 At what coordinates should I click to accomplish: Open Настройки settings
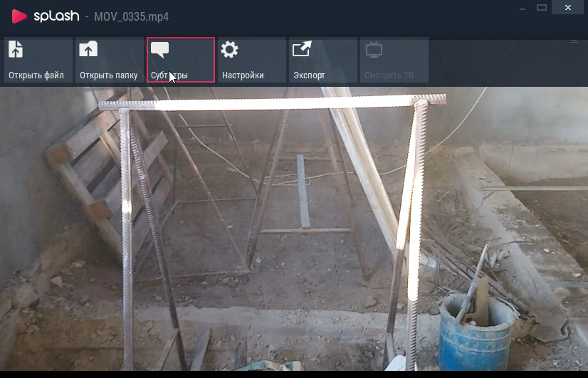pyautogui.click(x=252, y=60)
